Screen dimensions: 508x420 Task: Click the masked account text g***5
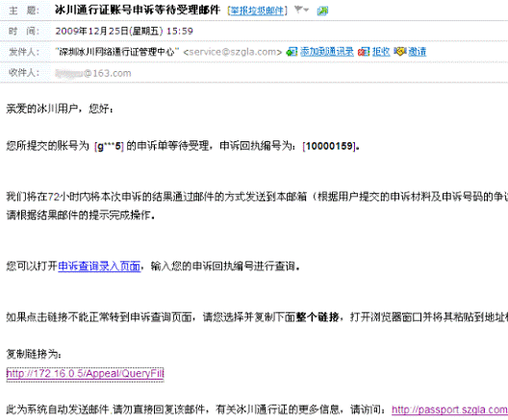click(x=109, y=147)
